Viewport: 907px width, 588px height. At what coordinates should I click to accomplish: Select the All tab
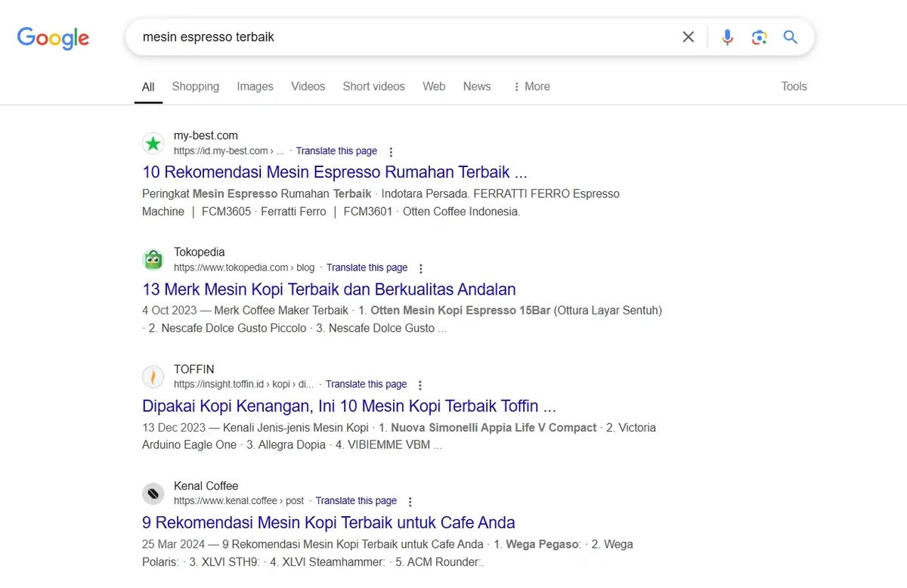[148, 87]
